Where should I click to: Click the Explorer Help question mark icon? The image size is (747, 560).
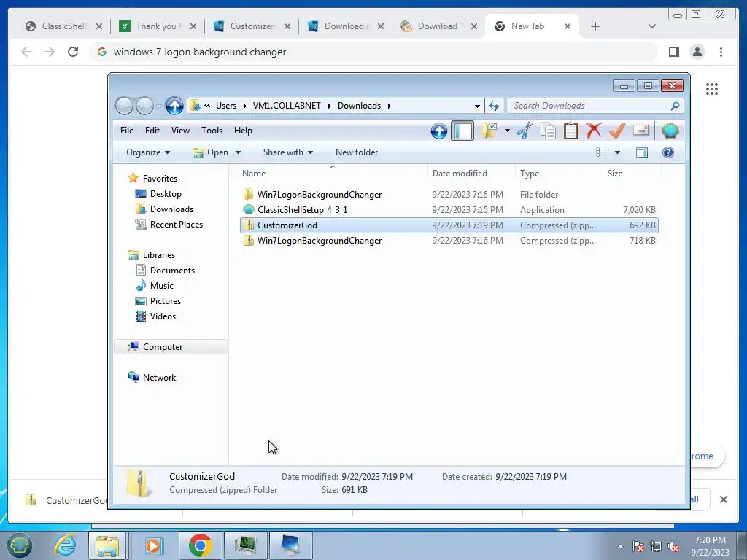pyautogui.click(x=668, y=152)
